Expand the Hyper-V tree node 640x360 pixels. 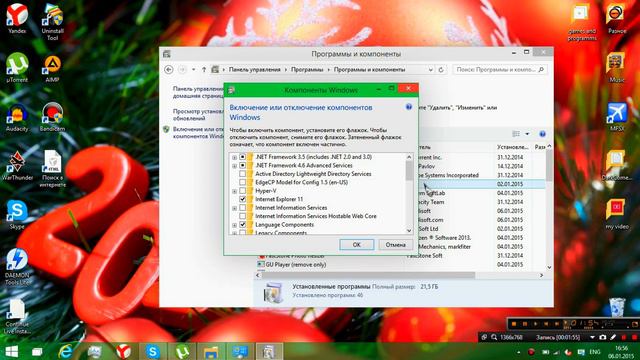[234, 191]
